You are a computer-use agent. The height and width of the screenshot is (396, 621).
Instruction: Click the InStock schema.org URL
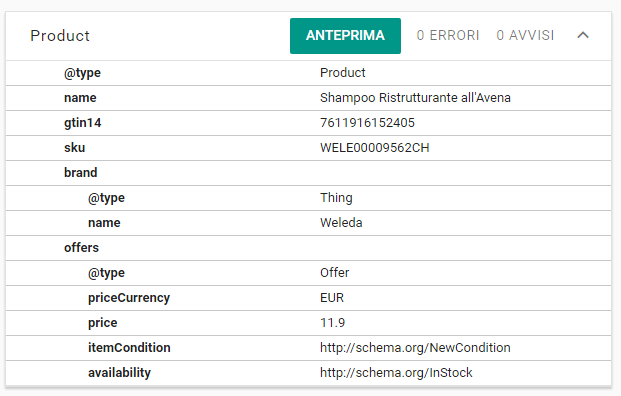396,373
